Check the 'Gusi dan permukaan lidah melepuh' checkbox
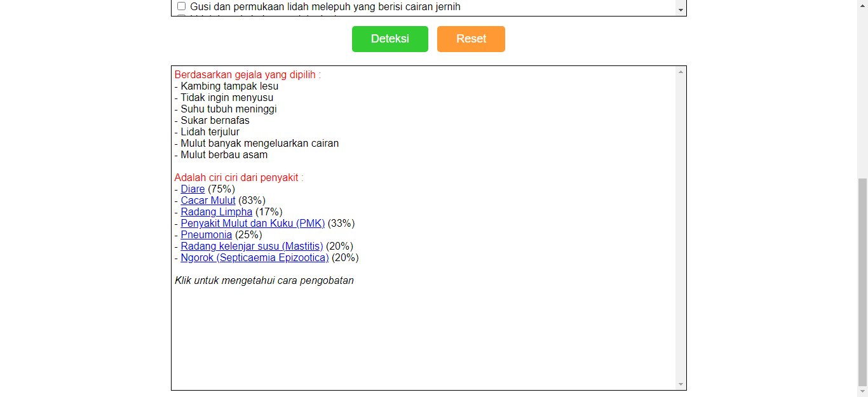 tap(181, 6)
